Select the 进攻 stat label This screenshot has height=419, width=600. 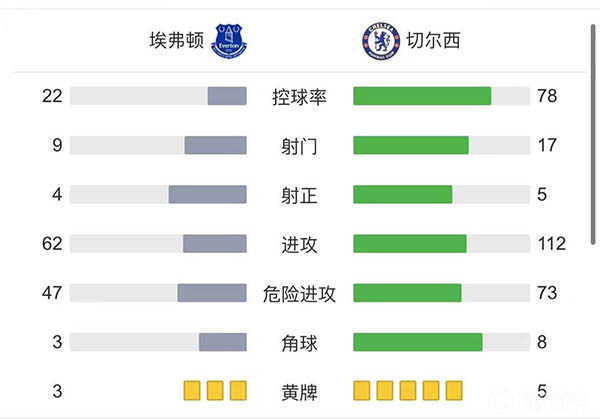(299, 244)
